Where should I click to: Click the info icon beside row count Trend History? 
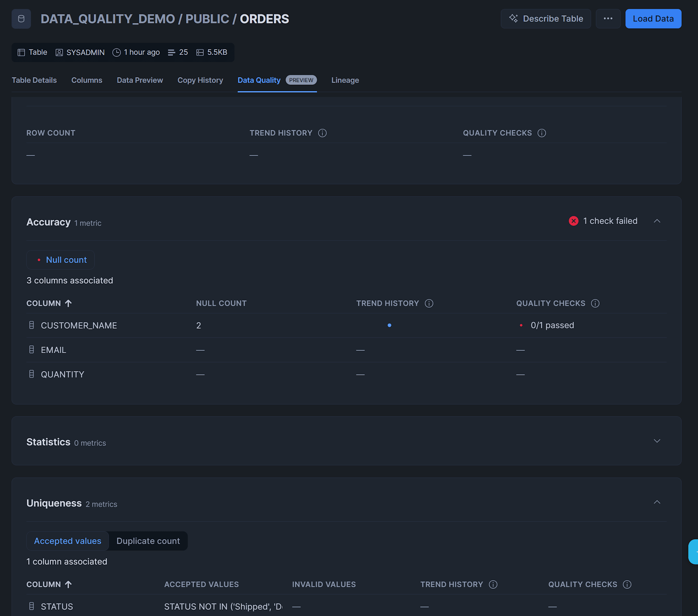pyautogui.click(x=322, y=133)
